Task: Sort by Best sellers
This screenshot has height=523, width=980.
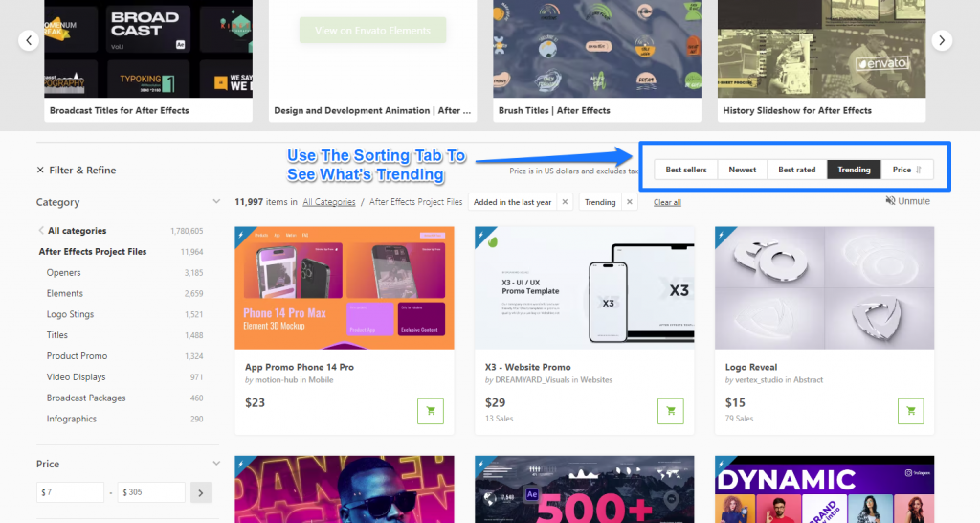Action: point(685,170)
